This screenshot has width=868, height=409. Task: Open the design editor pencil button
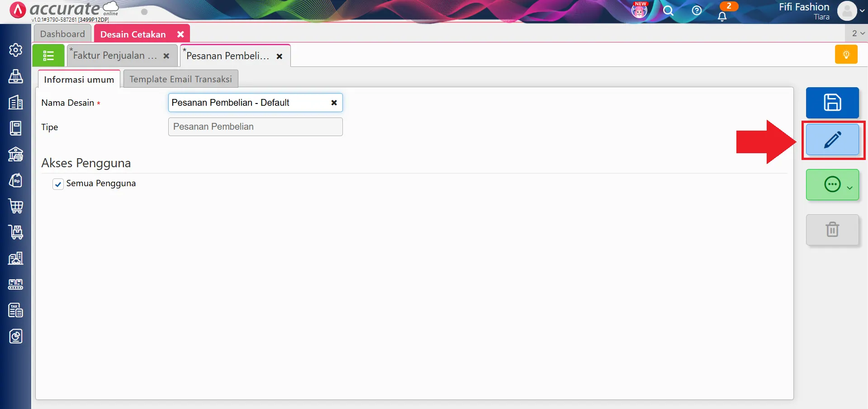(x=832, y=140)
